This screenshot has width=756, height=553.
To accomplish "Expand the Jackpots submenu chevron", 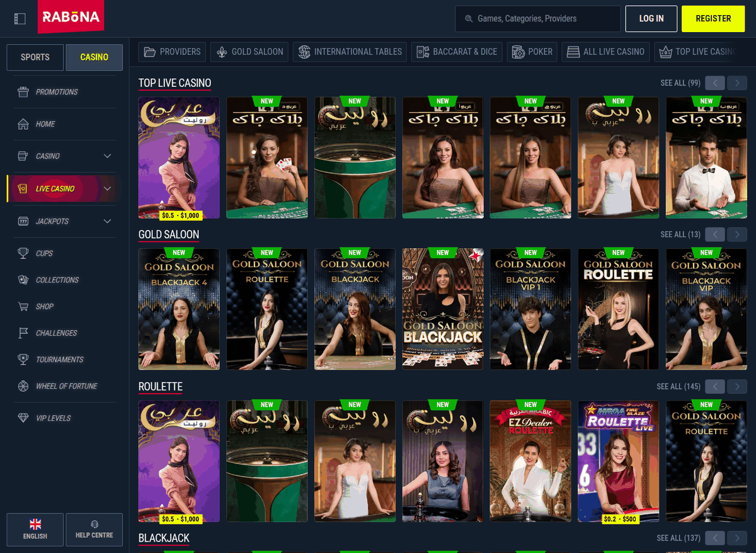I will [x=107, y=221].
